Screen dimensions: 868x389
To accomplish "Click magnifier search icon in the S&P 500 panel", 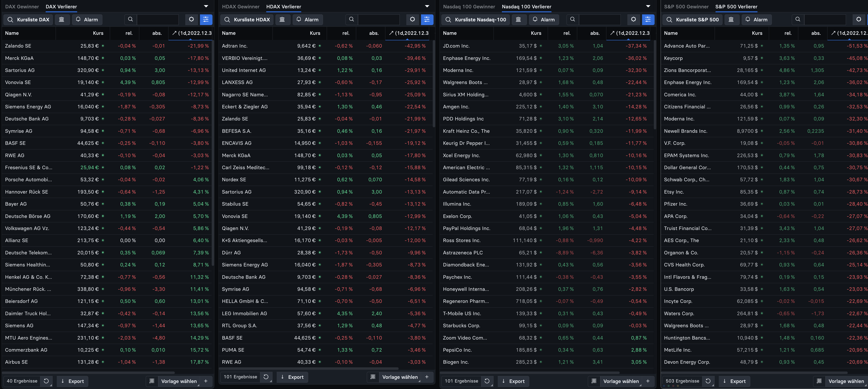I will click(798, 19).
